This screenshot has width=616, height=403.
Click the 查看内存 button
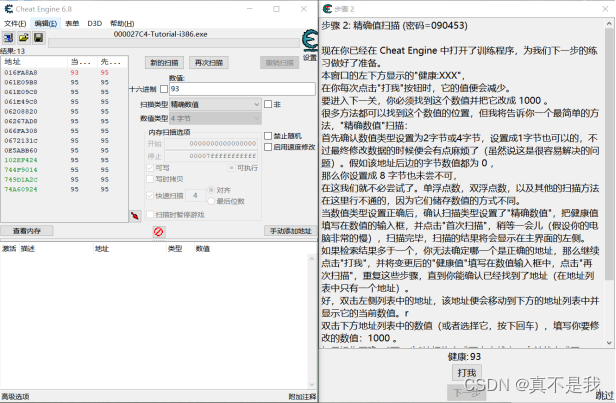point(27,231)
